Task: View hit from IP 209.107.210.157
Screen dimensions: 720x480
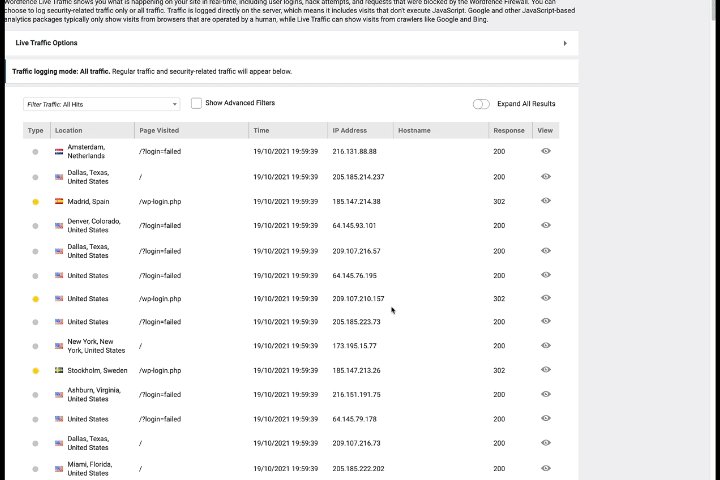Action: (546, 298)
